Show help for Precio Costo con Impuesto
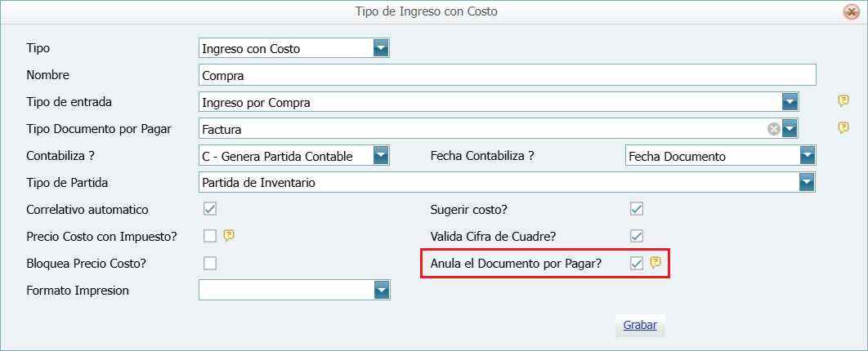This screenshot has width=868, height=351. (229, 236)
